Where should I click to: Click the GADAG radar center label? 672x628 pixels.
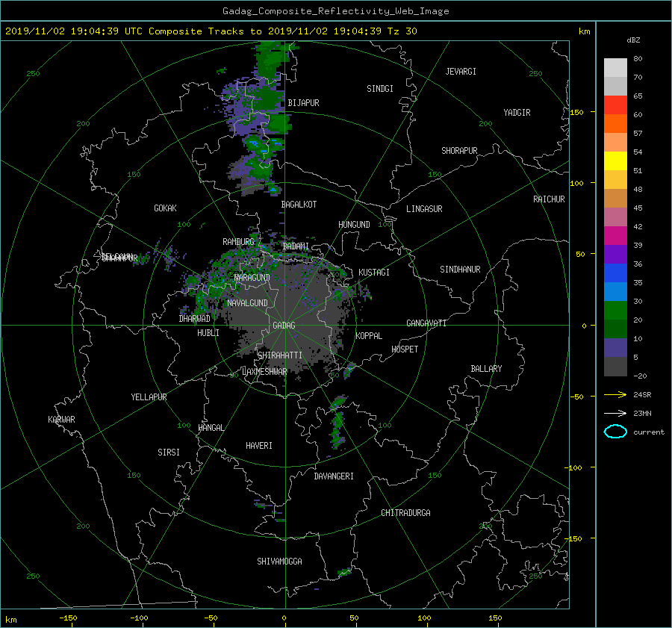284,326
